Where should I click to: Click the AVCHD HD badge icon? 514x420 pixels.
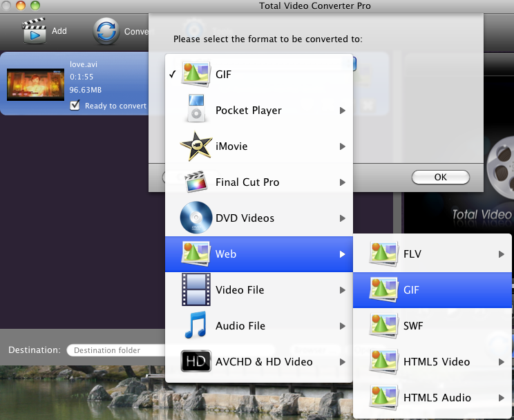click(196, 361)
